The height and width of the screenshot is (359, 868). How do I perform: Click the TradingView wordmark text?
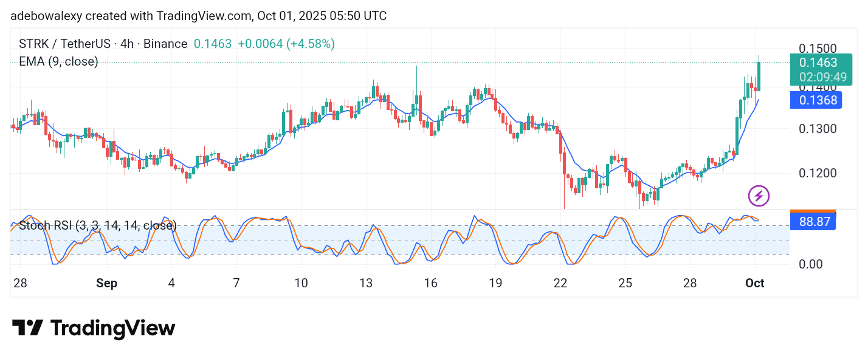tap(112, 329)
